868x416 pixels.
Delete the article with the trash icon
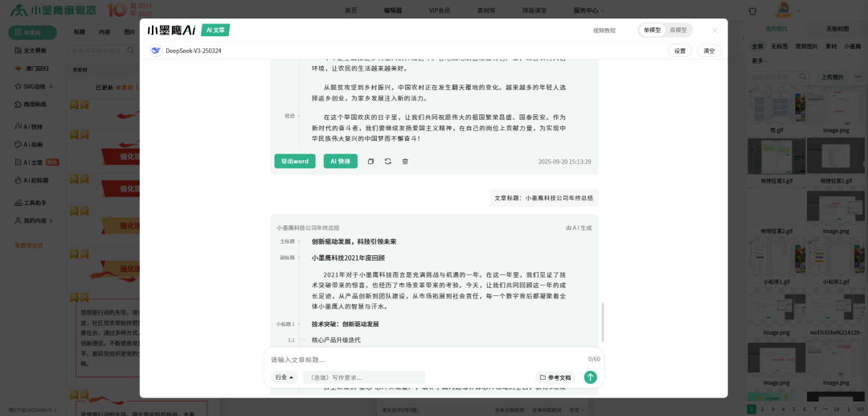(x=405, y=161)
